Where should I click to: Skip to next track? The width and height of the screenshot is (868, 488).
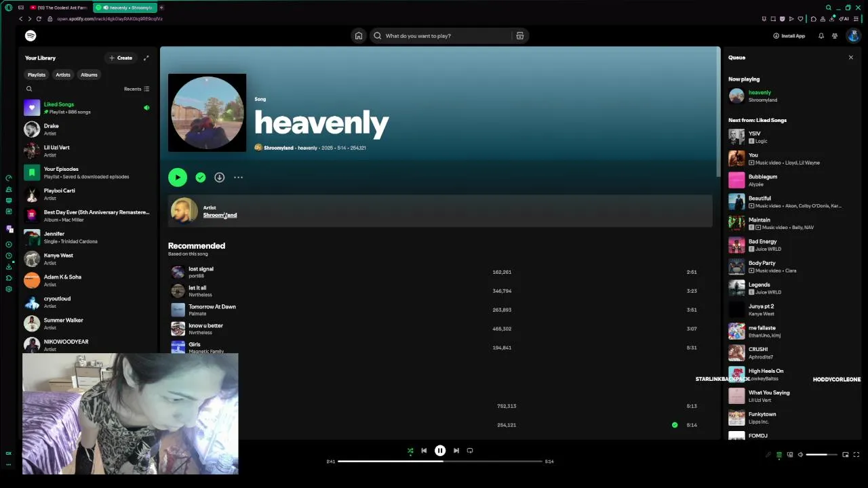click(x=456, y=451)
